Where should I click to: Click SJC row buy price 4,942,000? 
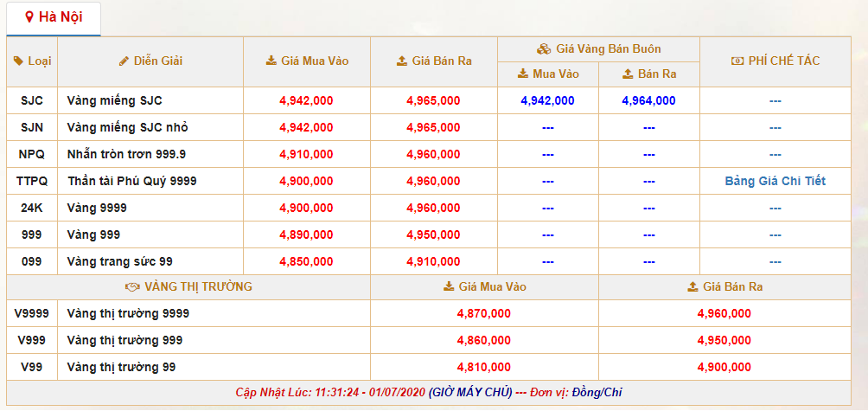[x=307, y=101]
